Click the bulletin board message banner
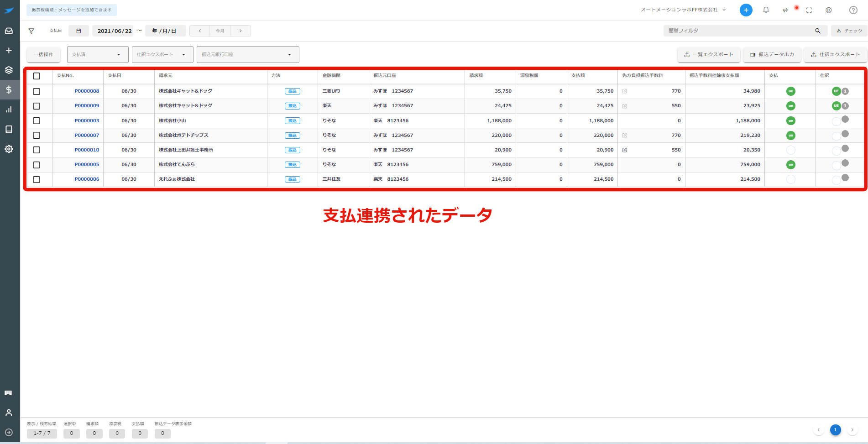 pos(72,10)
